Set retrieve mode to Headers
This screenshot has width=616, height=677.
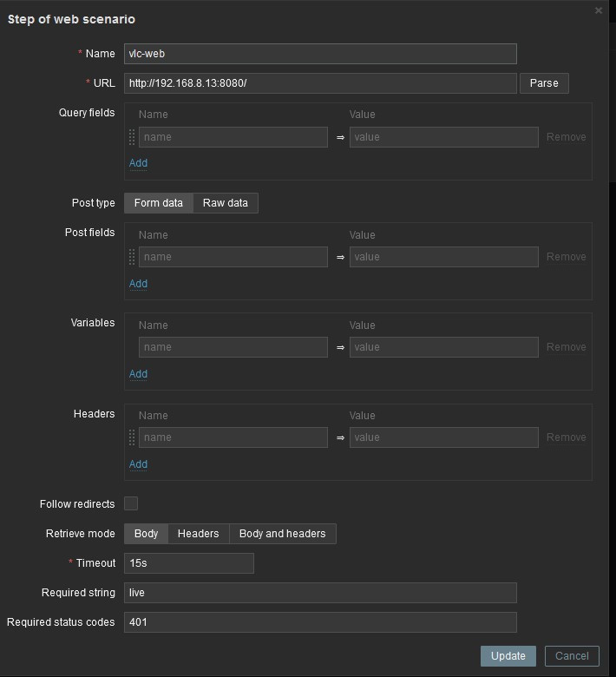pos(198,534)
